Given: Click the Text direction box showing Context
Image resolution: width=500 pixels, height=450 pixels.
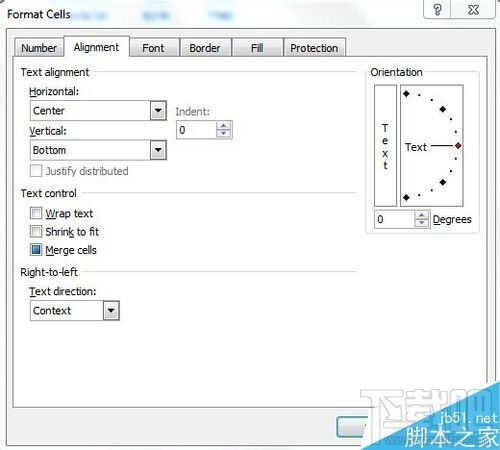Looking at the screenshot, I should pos(75,311).
